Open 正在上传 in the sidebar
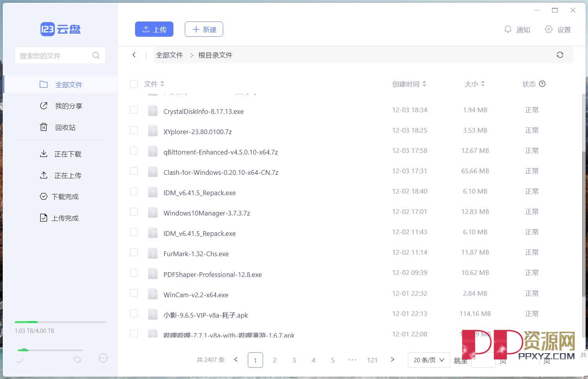 [x=61, y=175]
